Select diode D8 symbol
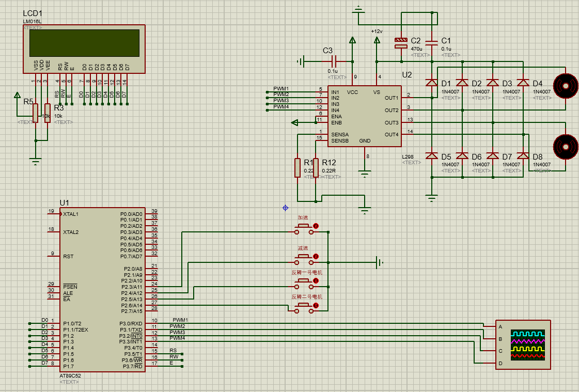The image size is (579, 392). pos(523,155)
